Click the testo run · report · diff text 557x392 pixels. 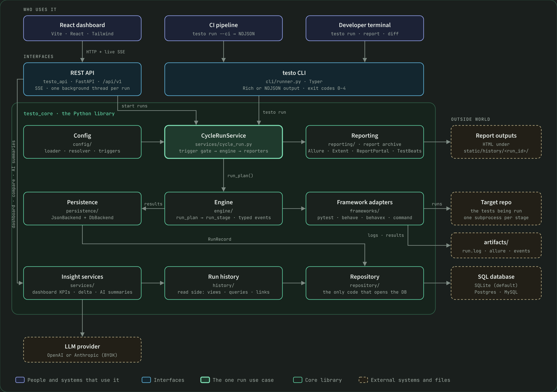click(x=365, y=34)
